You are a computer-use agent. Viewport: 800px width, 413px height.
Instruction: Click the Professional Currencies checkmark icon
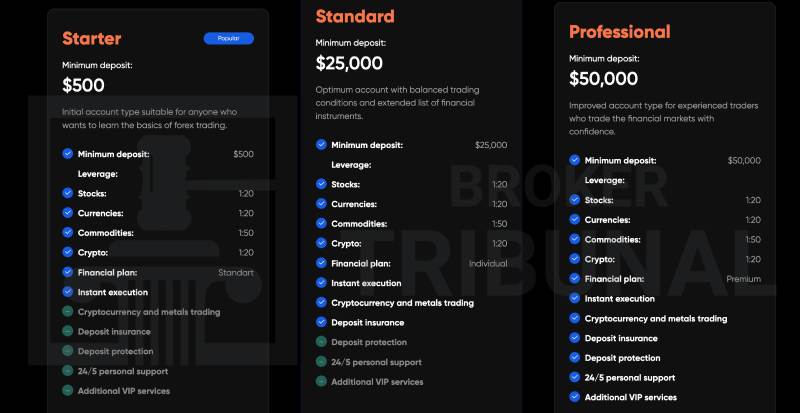[575, 220]
